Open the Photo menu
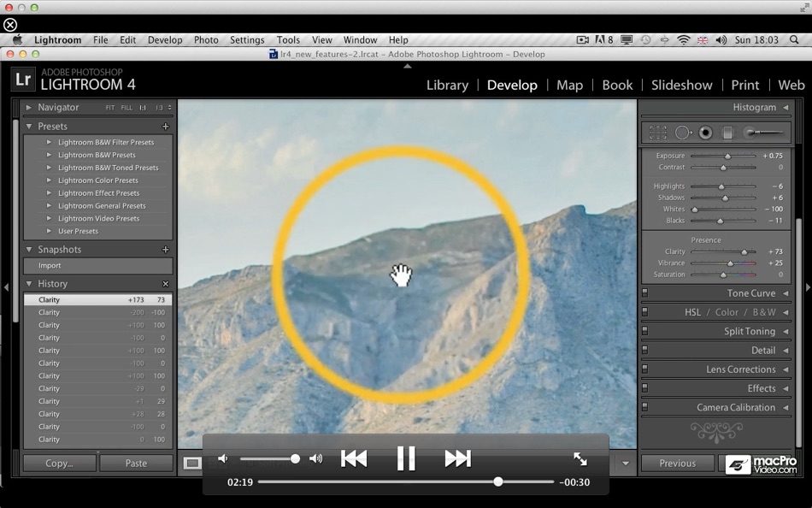 click(206, 40)
